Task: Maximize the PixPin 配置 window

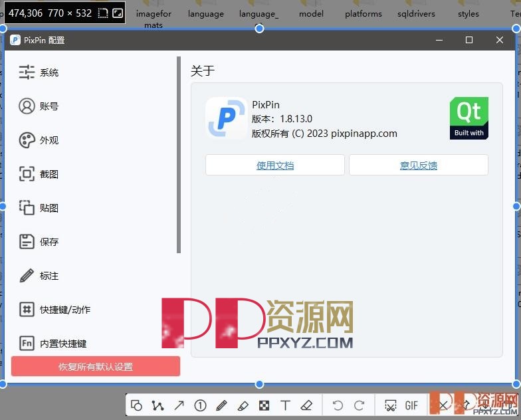Action: [469, 40]
